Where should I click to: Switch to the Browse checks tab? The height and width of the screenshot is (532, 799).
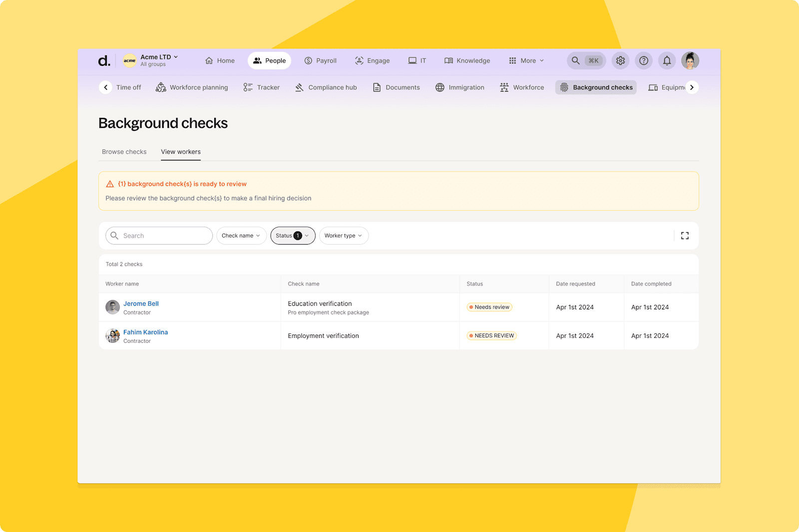(124, 152)
